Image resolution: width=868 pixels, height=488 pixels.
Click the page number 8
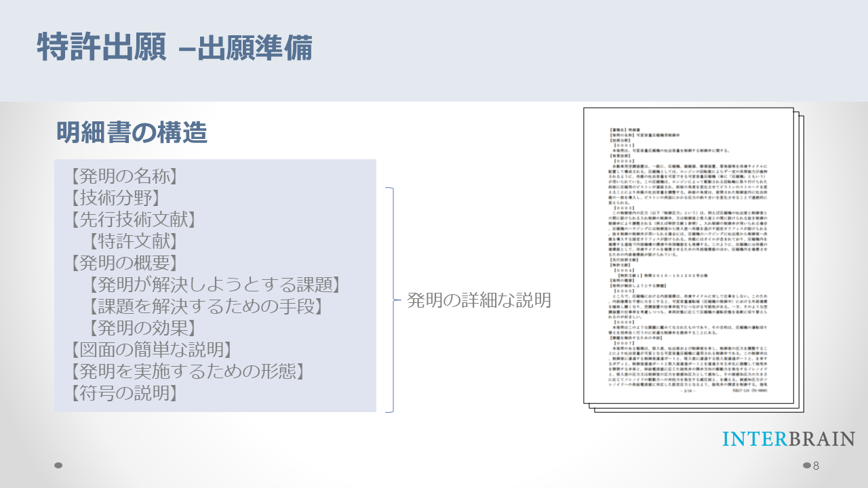(x=816, y=466)
